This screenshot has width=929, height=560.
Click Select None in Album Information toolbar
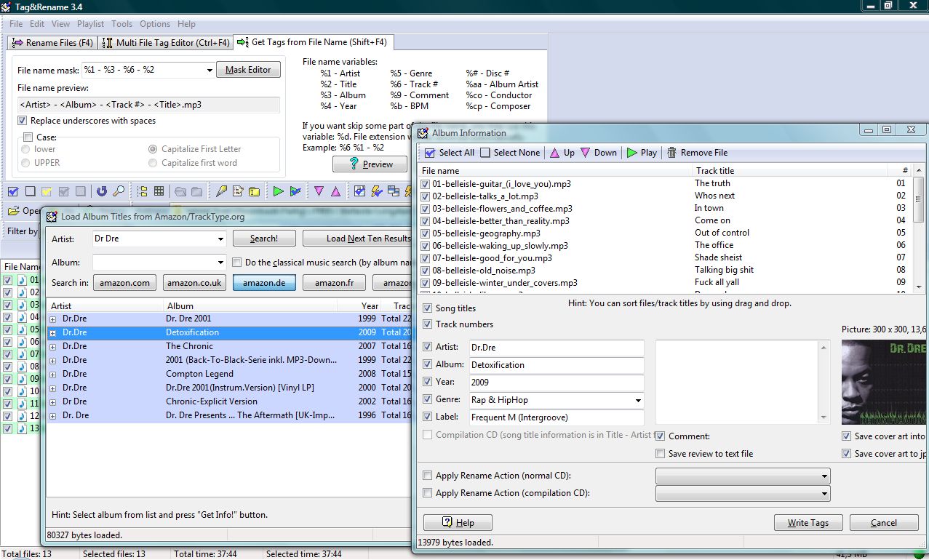coord(510,153)
